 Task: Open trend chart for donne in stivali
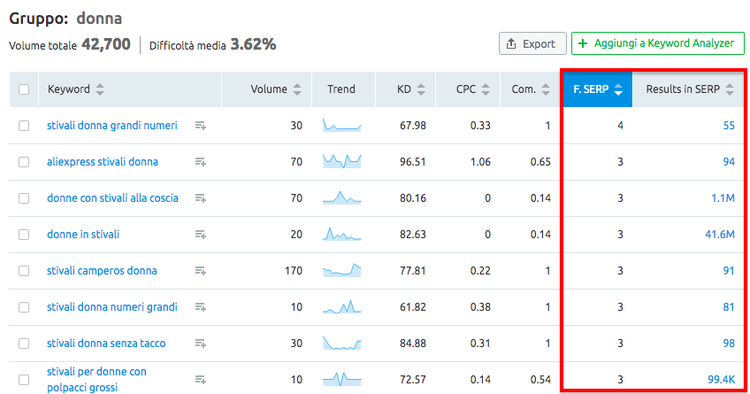[342, 234]
